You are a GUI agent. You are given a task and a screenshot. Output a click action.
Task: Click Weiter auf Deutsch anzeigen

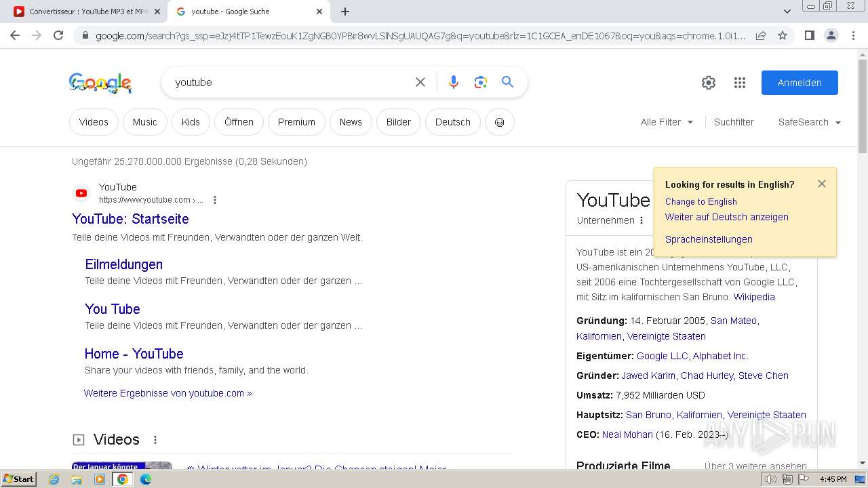coord(727,217)
